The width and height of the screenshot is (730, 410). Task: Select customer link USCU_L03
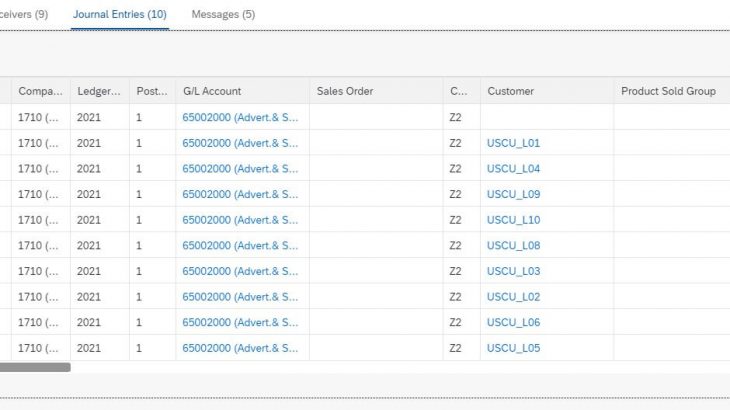coord(513,271)
